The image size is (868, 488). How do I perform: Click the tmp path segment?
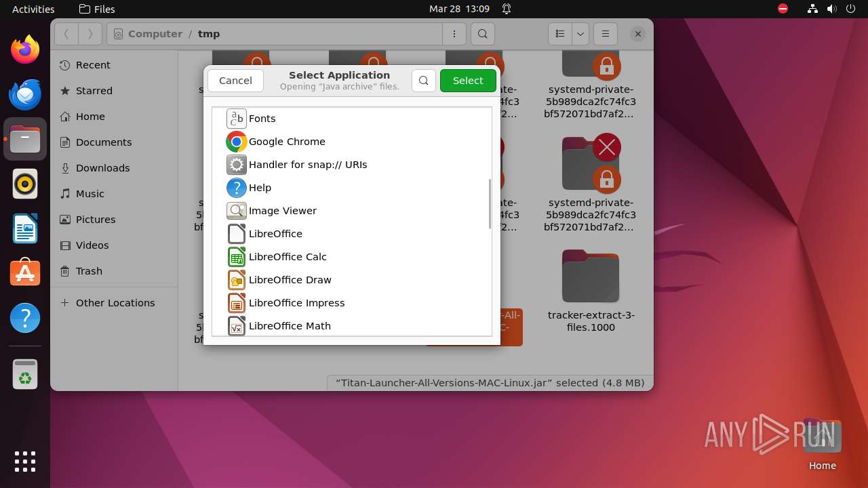tap(209, 34)
